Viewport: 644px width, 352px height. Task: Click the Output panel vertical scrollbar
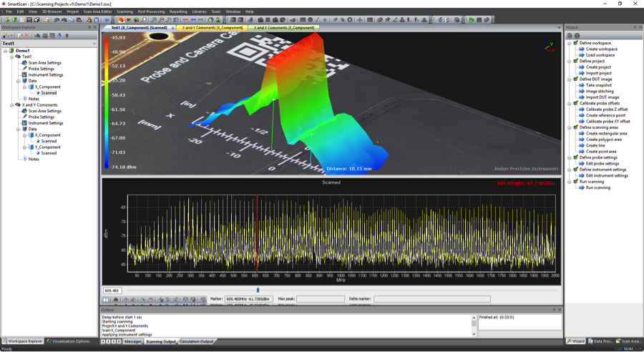click(x=474, y=326)
